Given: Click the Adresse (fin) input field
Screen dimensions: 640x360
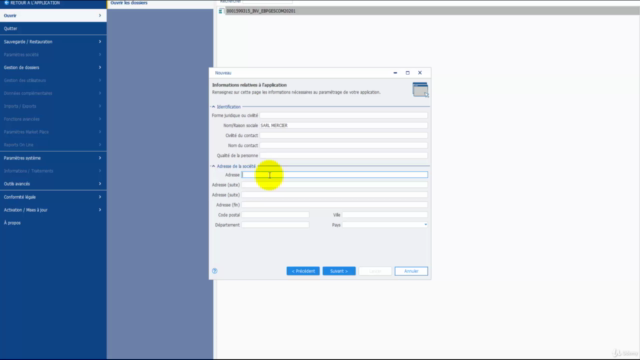Looking at the screenshot, I should 335,204.
